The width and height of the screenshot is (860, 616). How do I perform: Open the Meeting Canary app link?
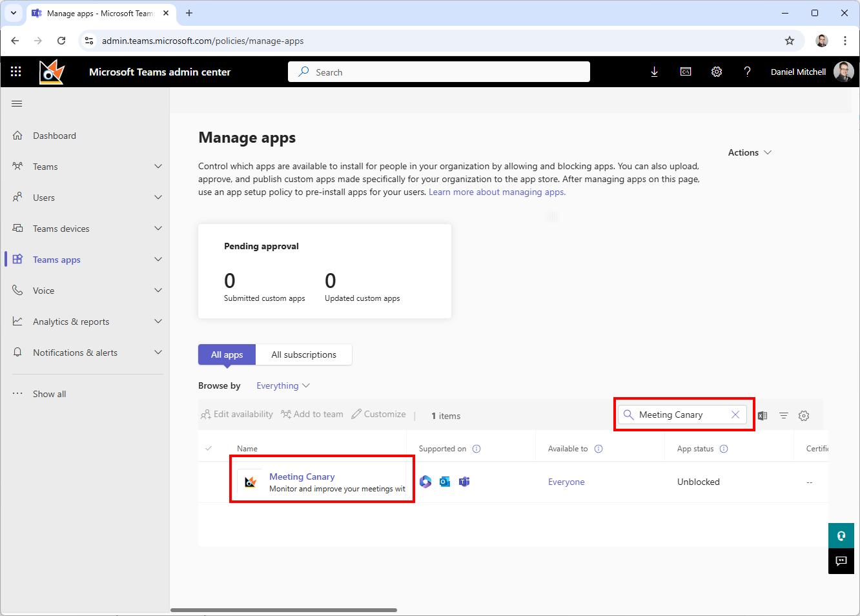(x=302, y=477)
